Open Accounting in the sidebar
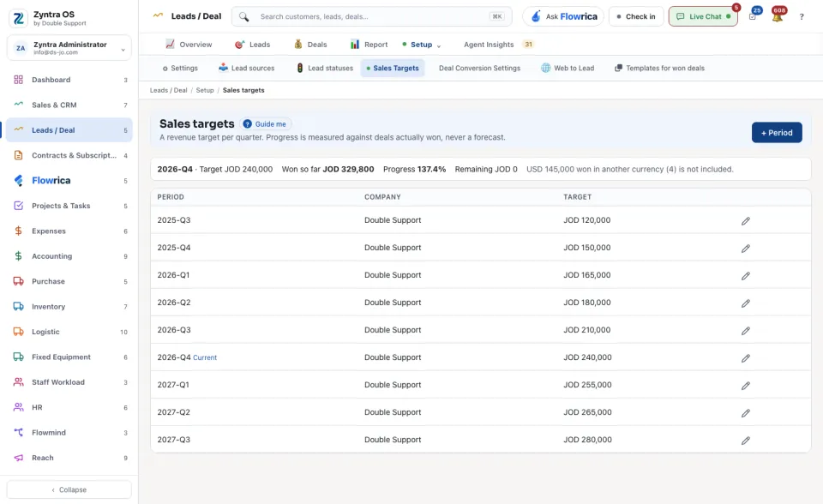This screenshot has width=823, height=504. [x=69, y=256]
